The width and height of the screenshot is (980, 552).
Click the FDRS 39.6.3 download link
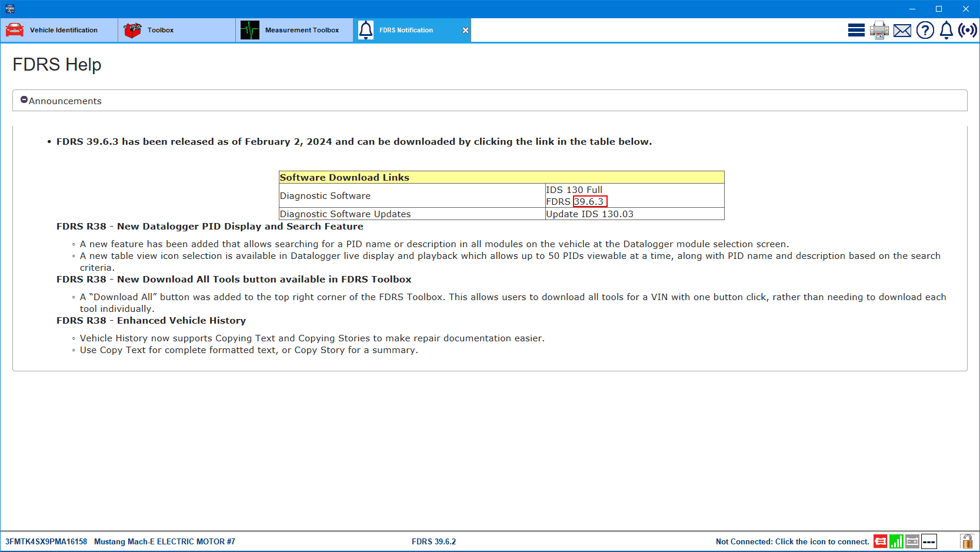[x=589, y=202]
